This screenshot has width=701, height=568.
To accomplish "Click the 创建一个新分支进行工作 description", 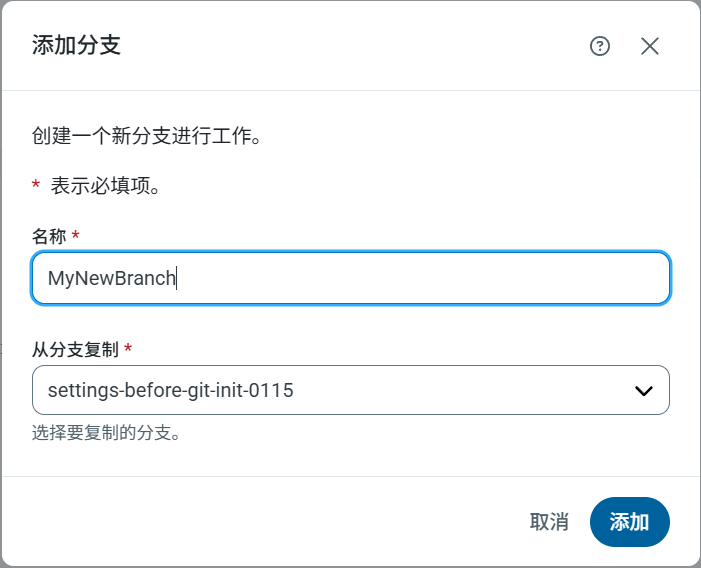I will [x=146, y=135].
